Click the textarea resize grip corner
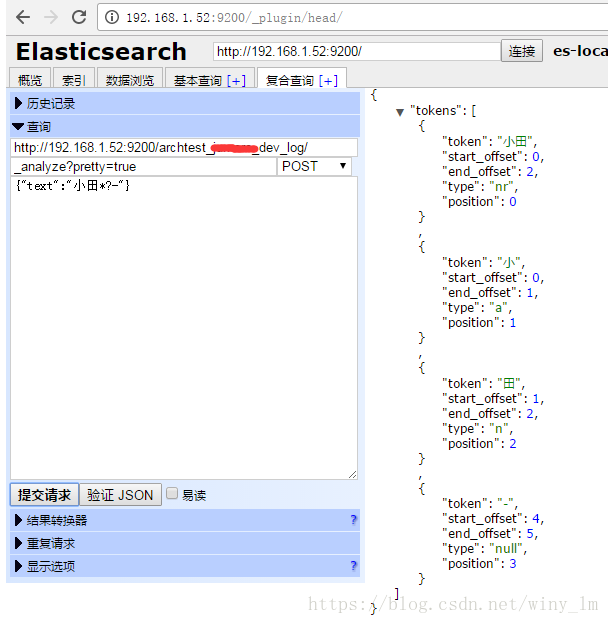Viewport: 609px width, 624px height. click(x=353, y=474)
